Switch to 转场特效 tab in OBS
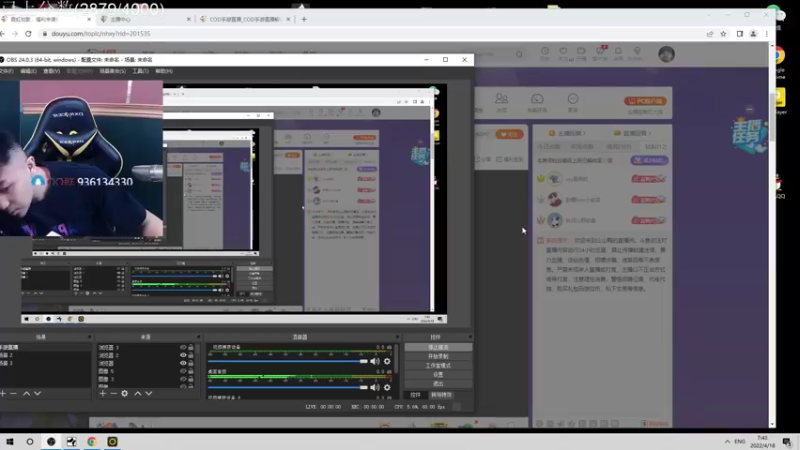 coord(441,395)
